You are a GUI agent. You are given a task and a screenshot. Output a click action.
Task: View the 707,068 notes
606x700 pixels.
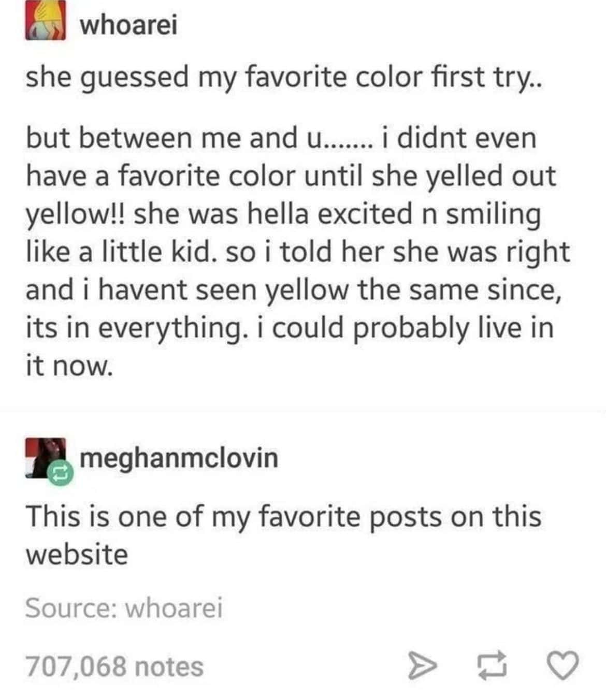(x=114, y=666)
